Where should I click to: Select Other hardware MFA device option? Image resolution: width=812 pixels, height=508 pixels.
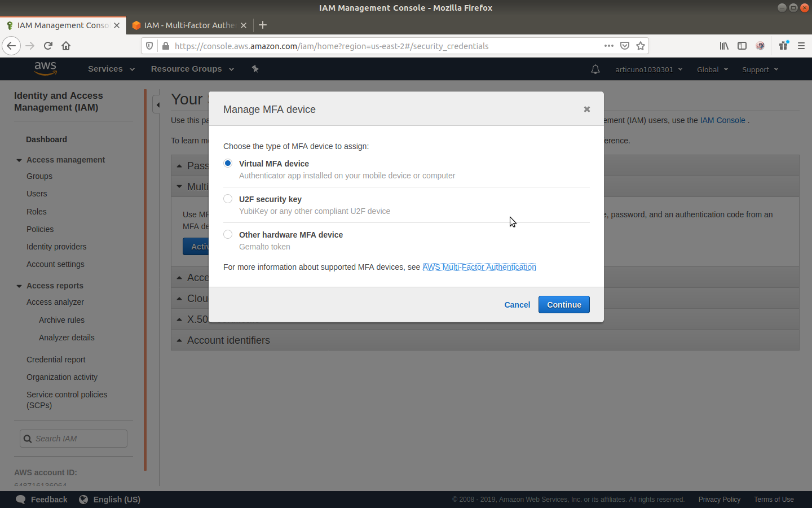(x=228, y=234)
